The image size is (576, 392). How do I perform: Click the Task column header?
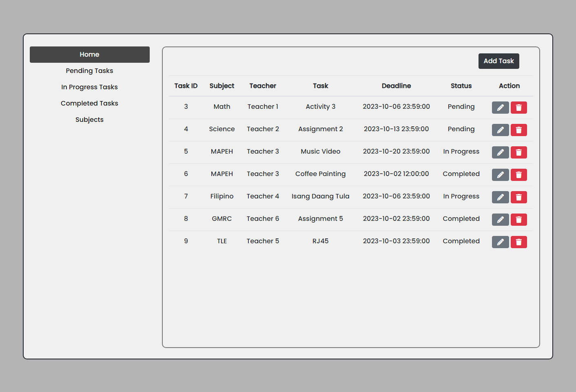pos(321,86)
